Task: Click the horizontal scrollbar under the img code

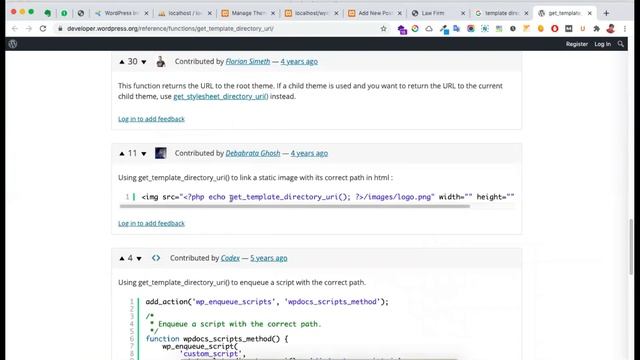Action: tap(295, 206)
